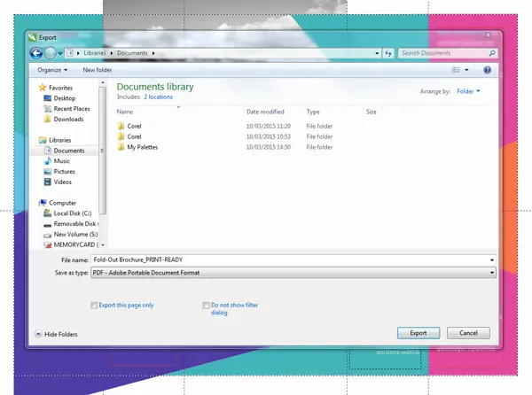The width and height of the screenshot is (532, 395).
Task: Click the Export button
Action: (x=419, y=333)
